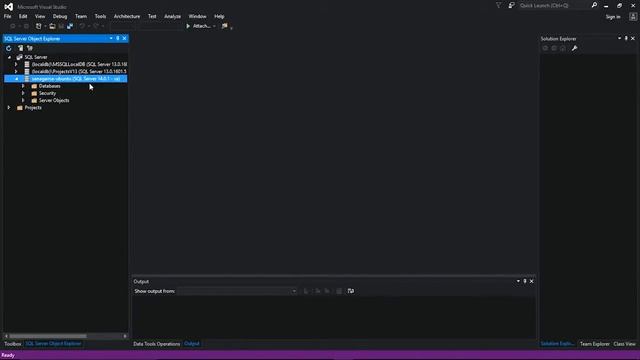Switch to the Class View tab
Screen dimensions: 640x360
[624, 344]
